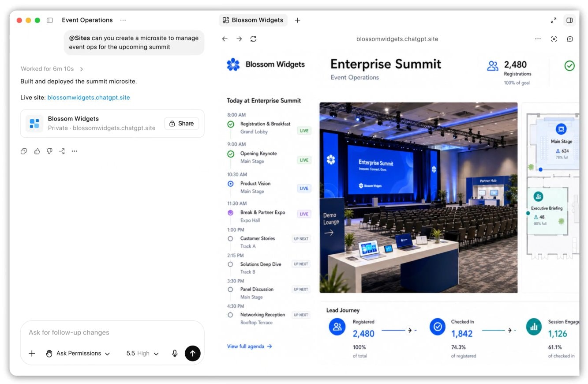
Task: Click the Product Vision current-session circle
Action: pyautogui.click(x=230, y=184)
